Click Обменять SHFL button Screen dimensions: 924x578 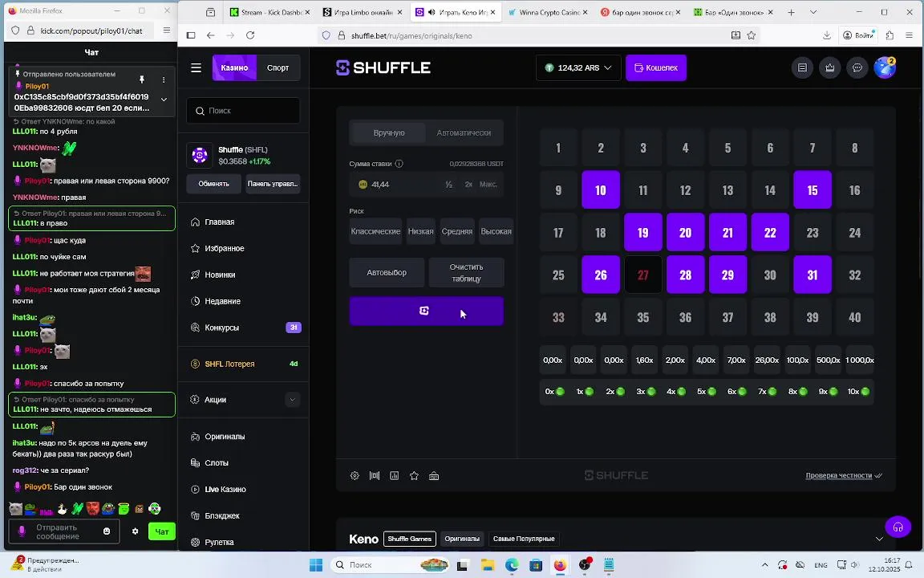click(x=213, y=184)
